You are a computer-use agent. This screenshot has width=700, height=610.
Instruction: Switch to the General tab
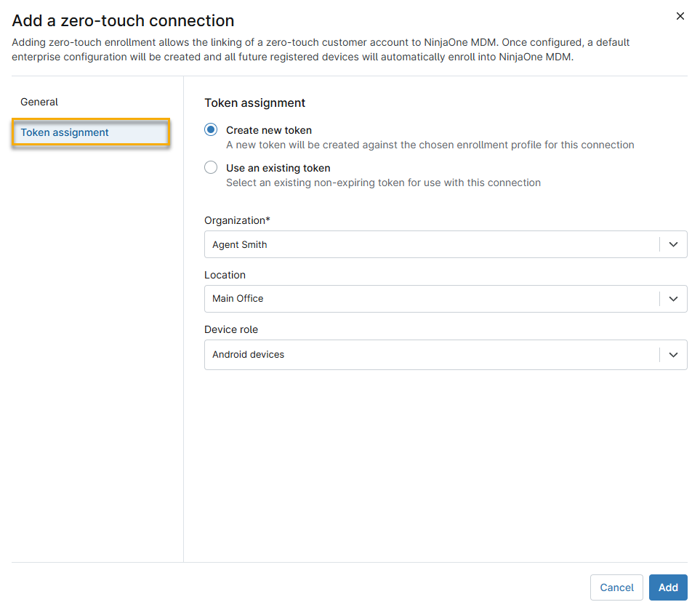(39, 102)
